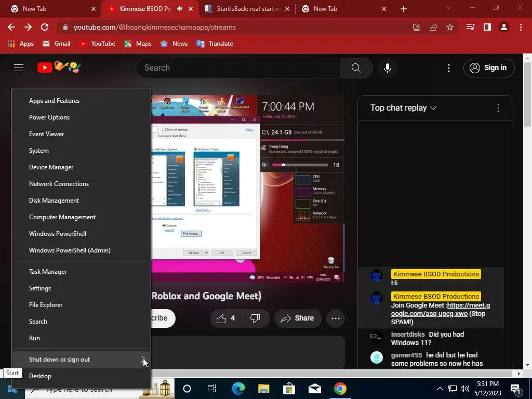Click the Cortana circle on taskbar
The width and height of the screenshot is (532, 399).
click(187, 389)
